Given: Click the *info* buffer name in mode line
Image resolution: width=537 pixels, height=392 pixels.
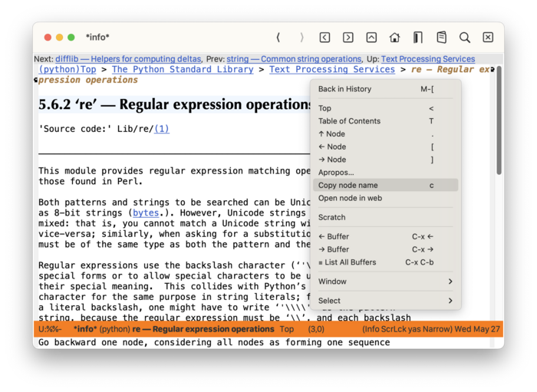Looking at the screenshot, I should pos(85,329).
